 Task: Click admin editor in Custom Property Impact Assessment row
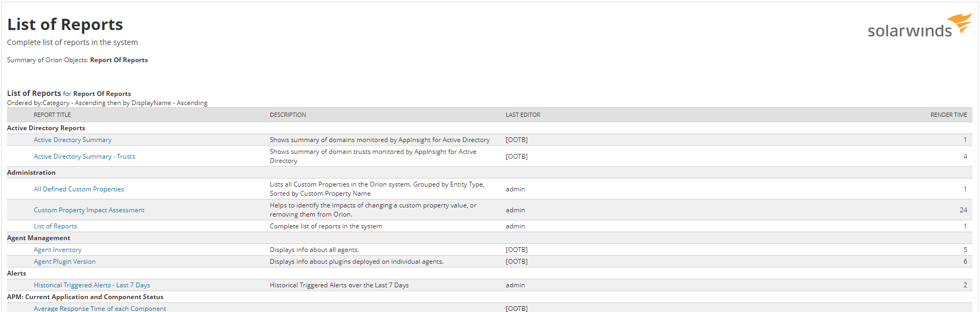coord(515,210)
